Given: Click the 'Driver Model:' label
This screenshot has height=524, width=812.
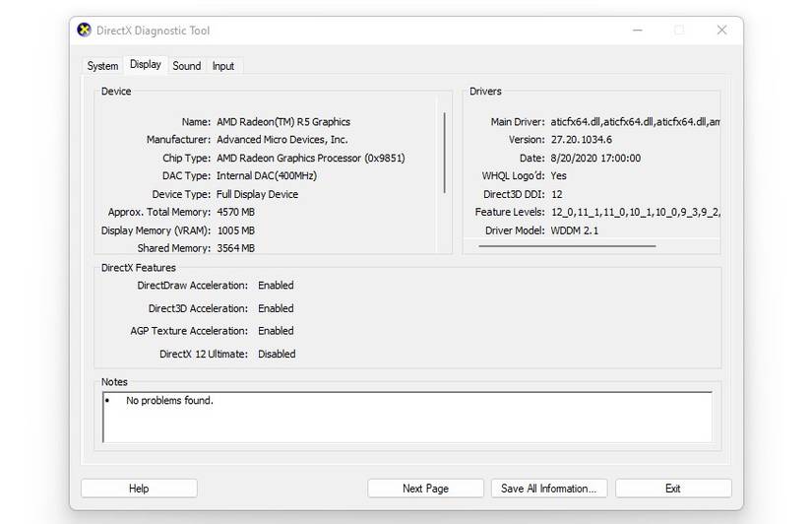Looking at the screenshot, I should [x=515, y=230].
